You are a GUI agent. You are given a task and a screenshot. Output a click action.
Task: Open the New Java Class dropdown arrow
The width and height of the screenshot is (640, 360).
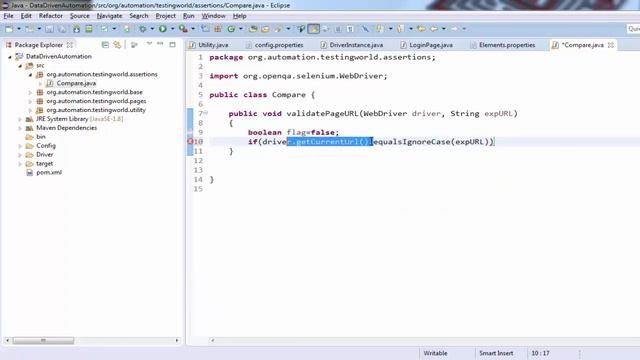241,29
